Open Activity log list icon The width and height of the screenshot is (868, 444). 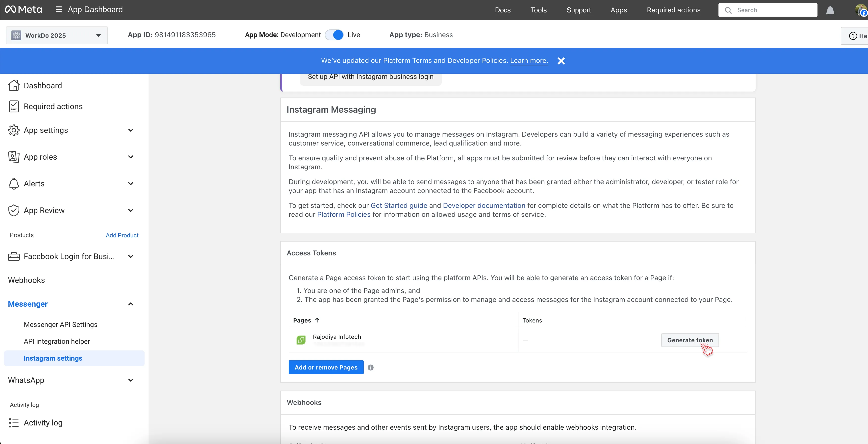click(13, 423)
